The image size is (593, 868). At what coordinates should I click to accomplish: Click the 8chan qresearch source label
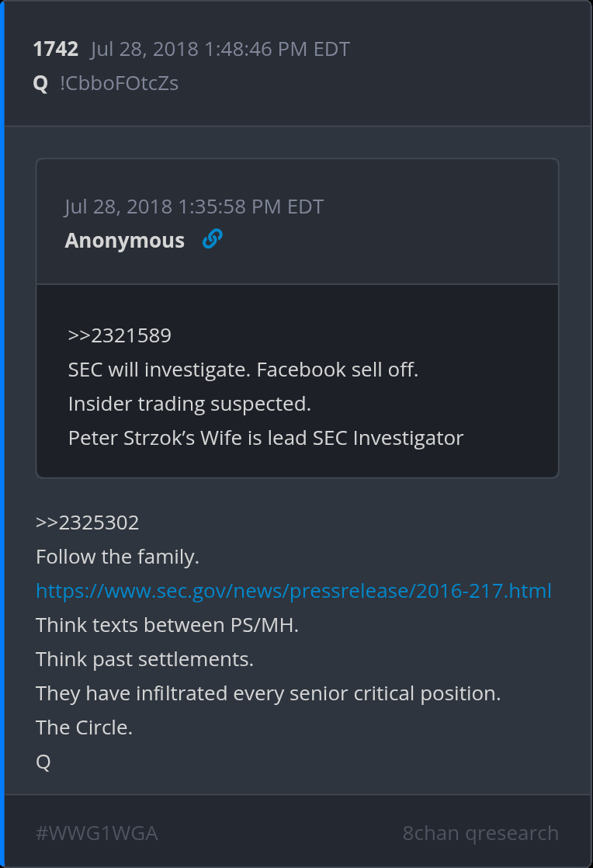(480, 833)
